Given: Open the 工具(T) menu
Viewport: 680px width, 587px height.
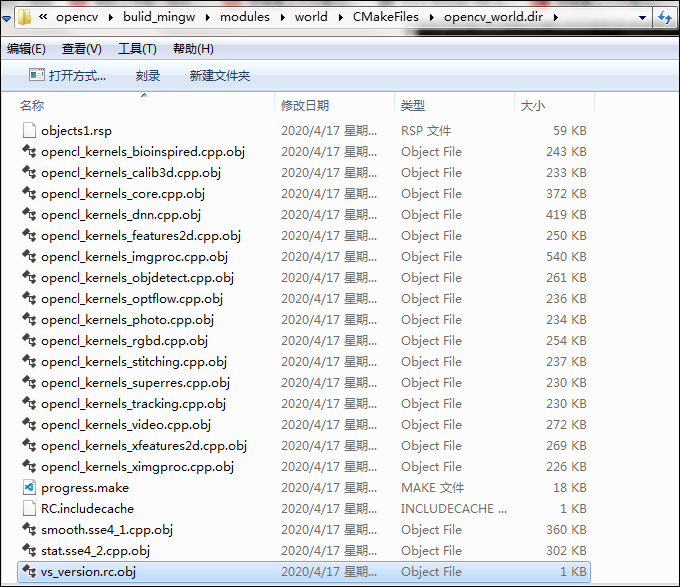Looking at the screenshot, I should click(x=137, y=49).
